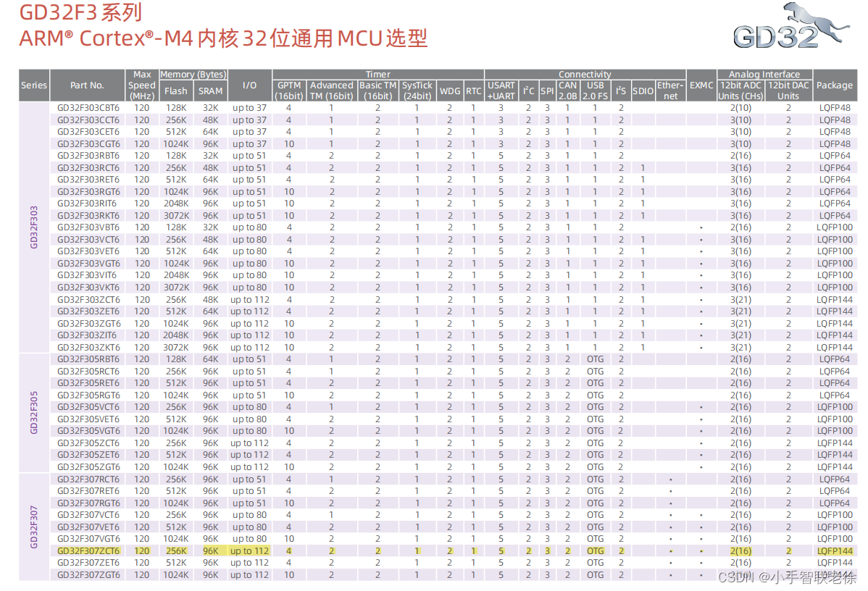Click the vertical GD32F303 series label
The image size is (868, 591).
click(x=34, y=227)
